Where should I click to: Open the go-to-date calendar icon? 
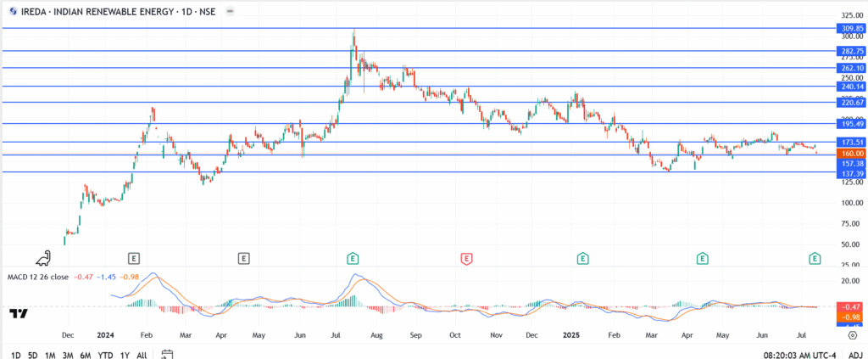169,354
